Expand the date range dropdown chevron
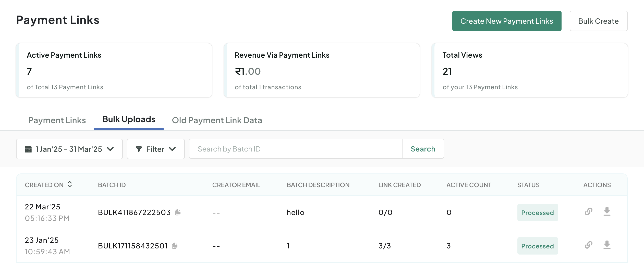Image resolution: width=644 pixels, height=265 pixels. click(x=110, y=149)
